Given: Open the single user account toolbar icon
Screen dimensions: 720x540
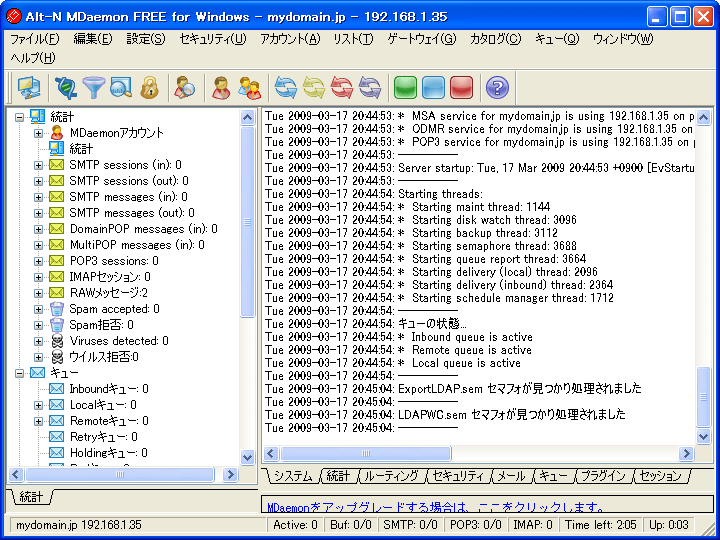Looking at the screenshot, I should coord(221,88).
